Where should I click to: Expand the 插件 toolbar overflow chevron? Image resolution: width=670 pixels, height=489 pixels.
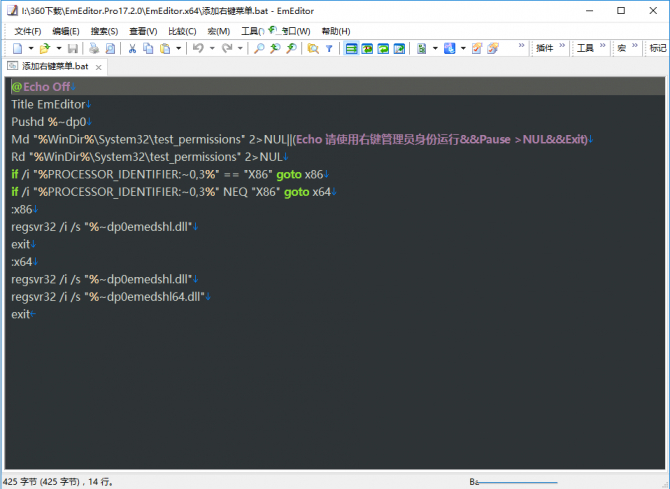pyautogui.click(x=562, y=45)
